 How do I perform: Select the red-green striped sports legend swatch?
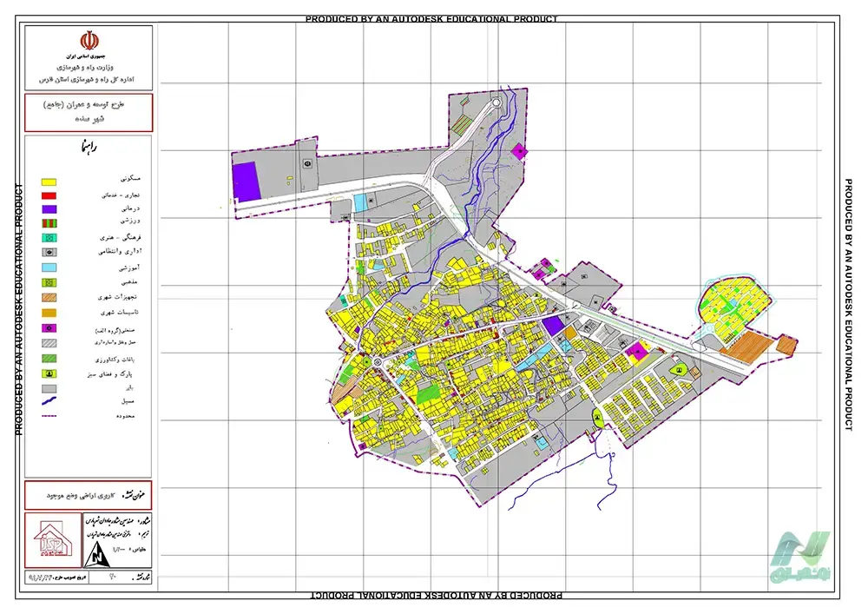tap(49, 223)
